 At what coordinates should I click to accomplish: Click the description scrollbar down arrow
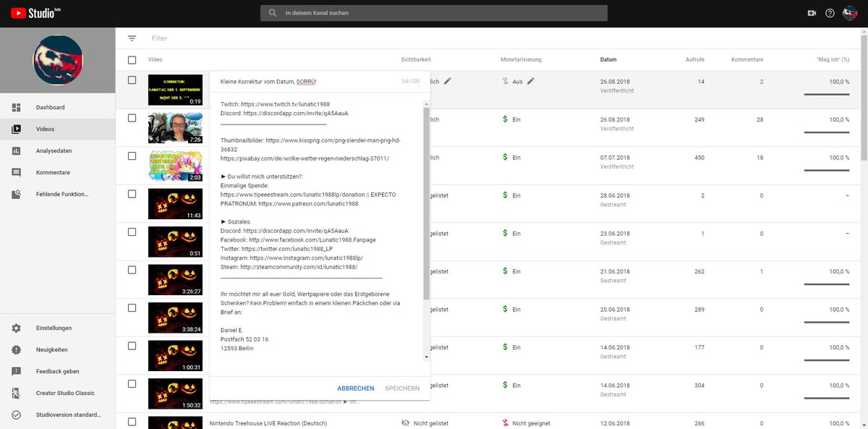(x=426, y=357)
